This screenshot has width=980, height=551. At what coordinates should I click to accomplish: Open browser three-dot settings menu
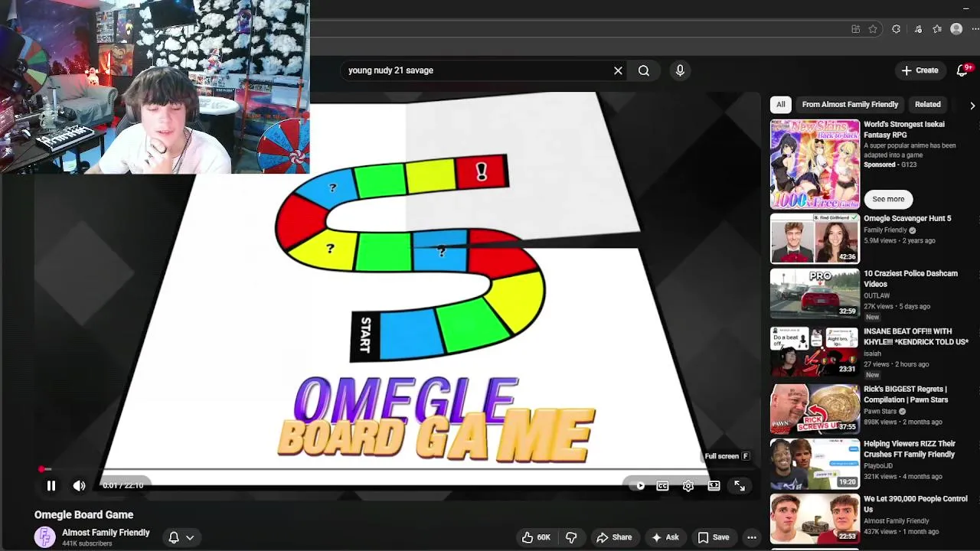pyautogui.click(x=975, y=29)
